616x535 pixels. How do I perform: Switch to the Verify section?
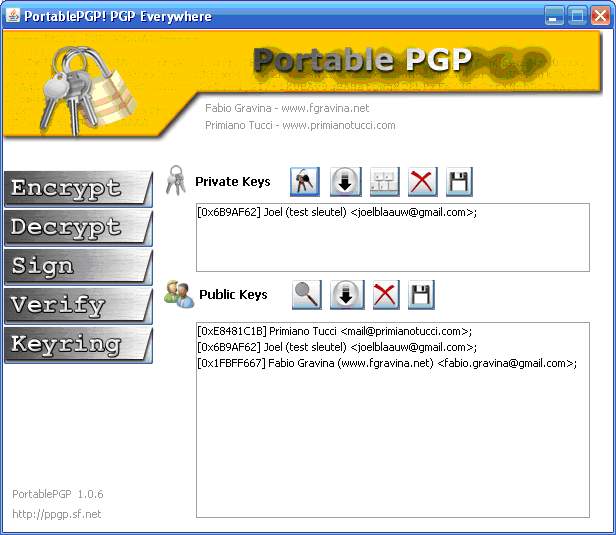(x=78, y=305)
